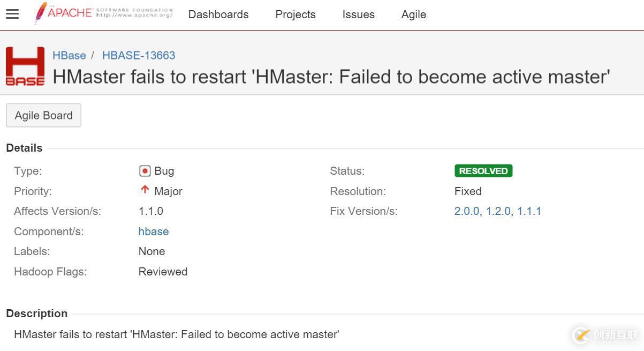The width and height of the screenshot is (644, 351).
Task: Click the Agile Board button
Action: click(x=43, y=115)
